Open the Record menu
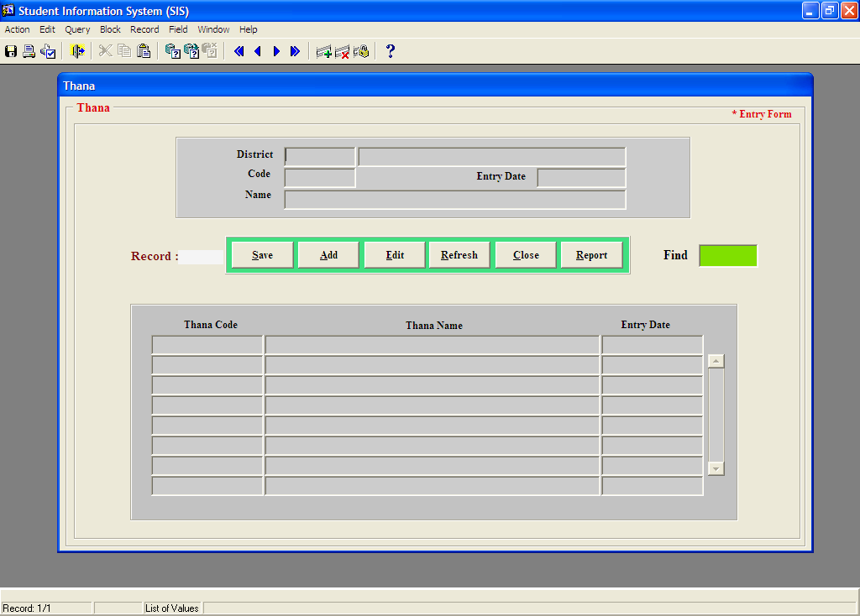 pos(144,29)
